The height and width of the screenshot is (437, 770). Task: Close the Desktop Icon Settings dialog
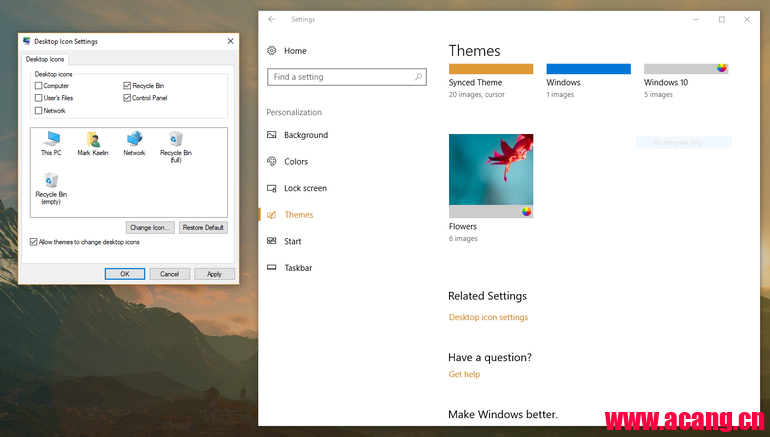coord(230,41)
